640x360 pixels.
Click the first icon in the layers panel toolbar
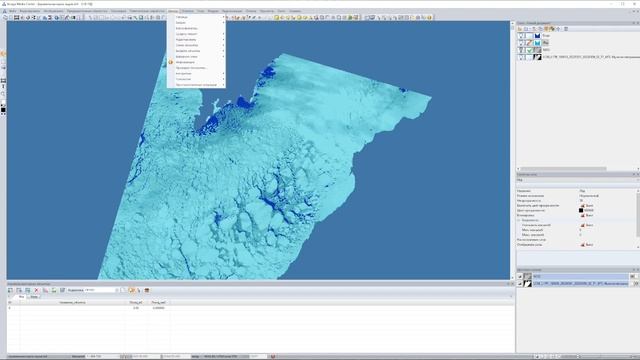[520, 29]
